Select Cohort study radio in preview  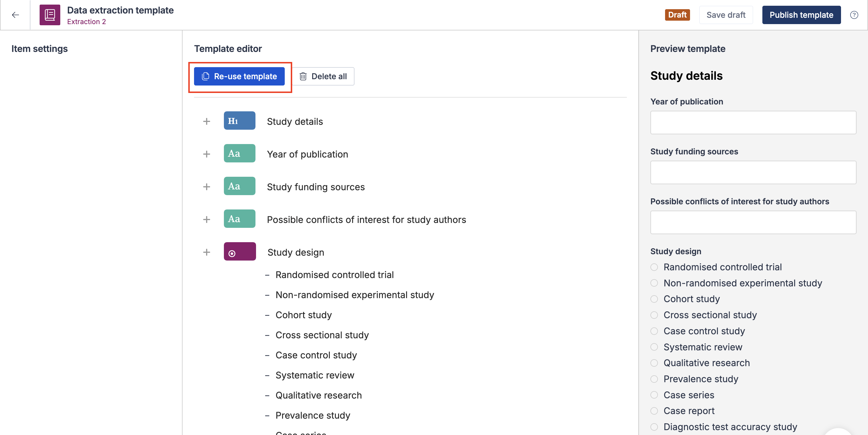pos(654,299)
